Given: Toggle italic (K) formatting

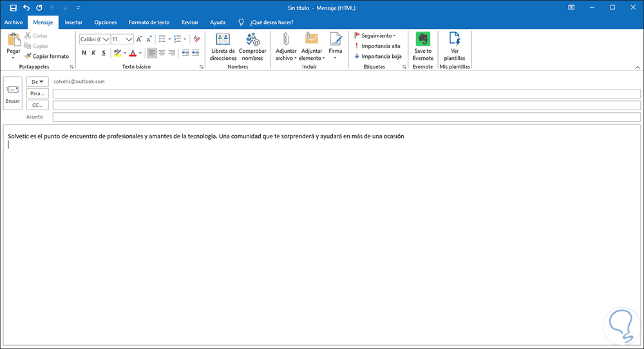Looking at the screenshot, I should 93,53.
